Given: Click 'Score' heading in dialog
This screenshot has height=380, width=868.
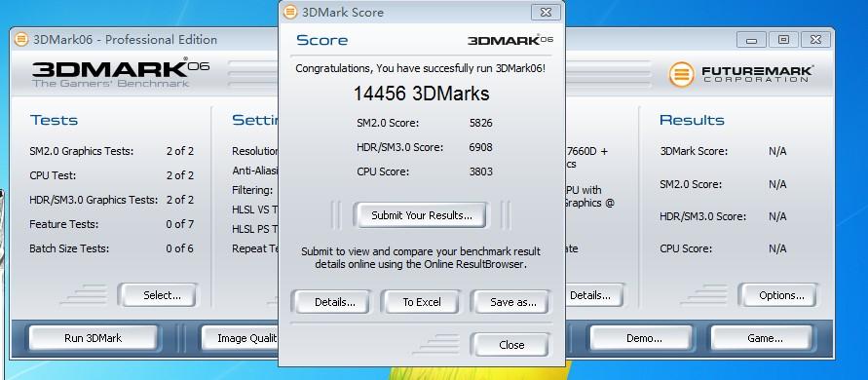Looking at the screenshot, I should pos(322,40).
